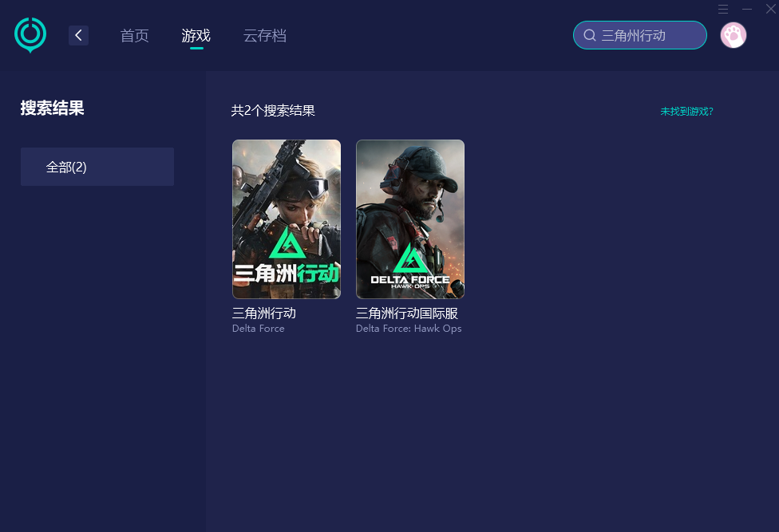Open the paw-print user avatar

click(734, 35)
